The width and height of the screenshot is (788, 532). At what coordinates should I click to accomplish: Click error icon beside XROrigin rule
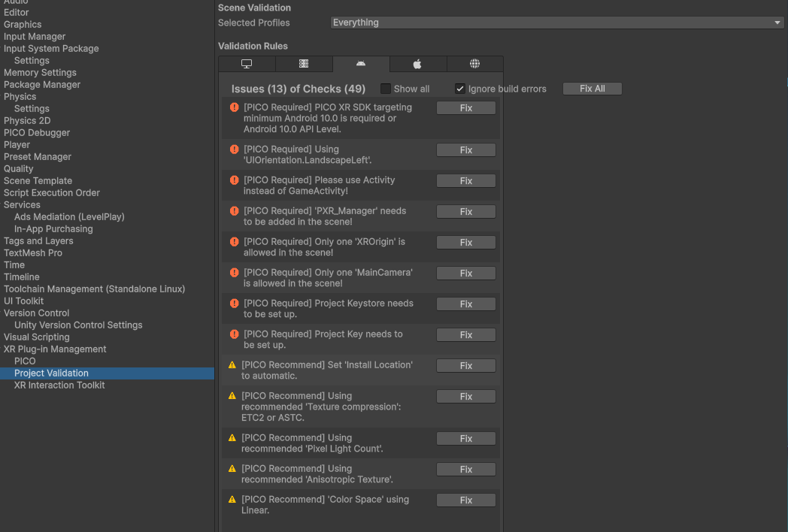[234, 242]
